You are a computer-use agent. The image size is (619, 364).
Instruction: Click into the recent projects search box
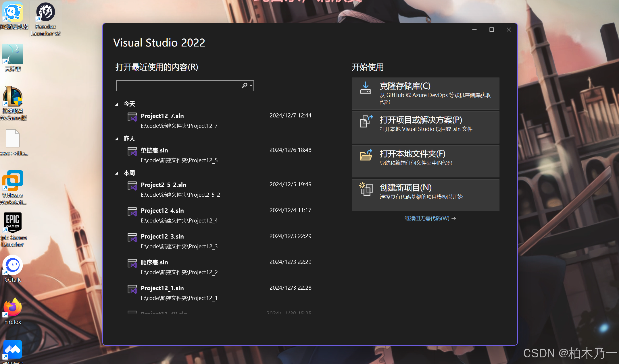178,86
